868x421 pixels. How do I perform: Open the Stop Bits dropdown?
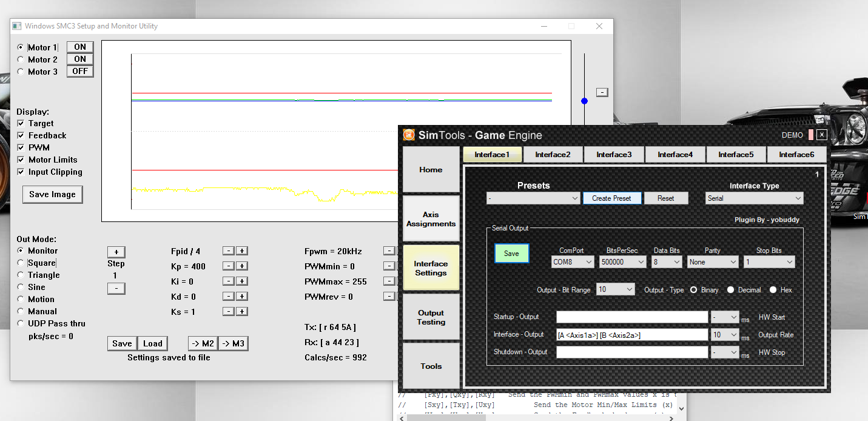click(x=769, y=262)
